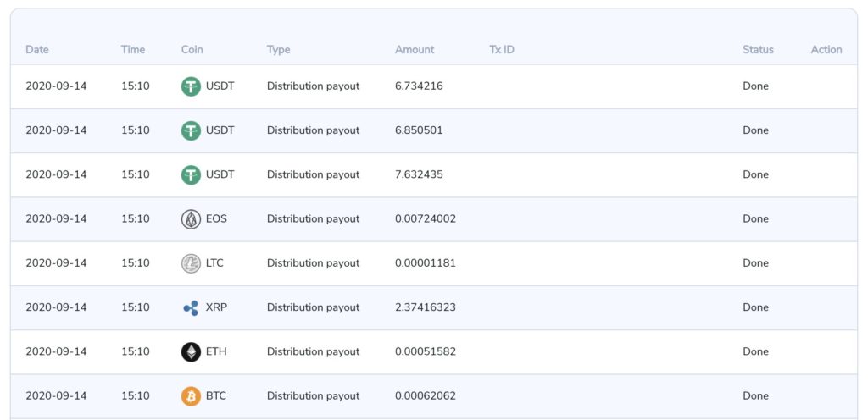This screenshot has width=868, height=420.
Task: Click Distribution payout text in the ETH row
Action: coord(313,351)
